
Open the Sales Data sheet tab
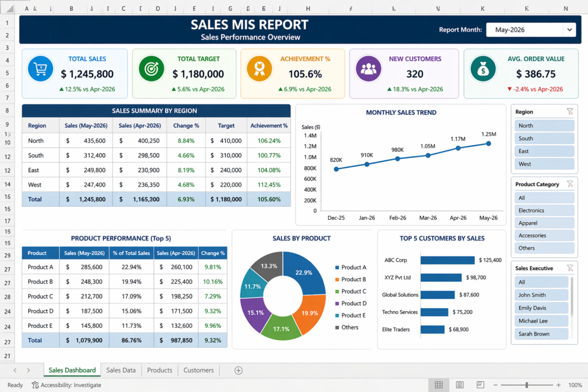121,370
